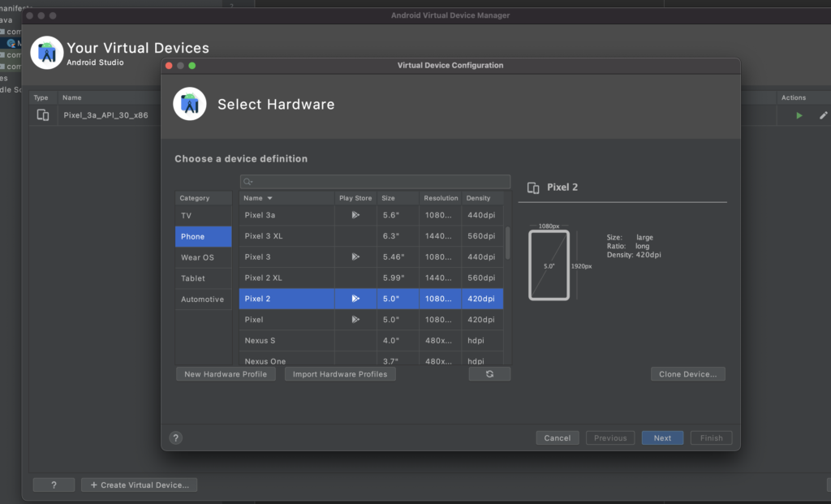Click the Android Studio logo beside Select Hardware
Screen dimensions: 831x504
click(x=190, y=104)
